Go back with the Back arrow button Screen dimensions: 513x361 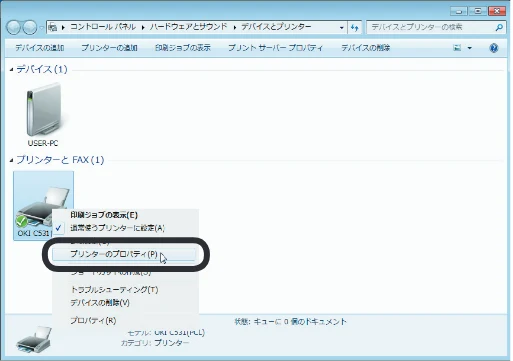[x=14, y=27]
